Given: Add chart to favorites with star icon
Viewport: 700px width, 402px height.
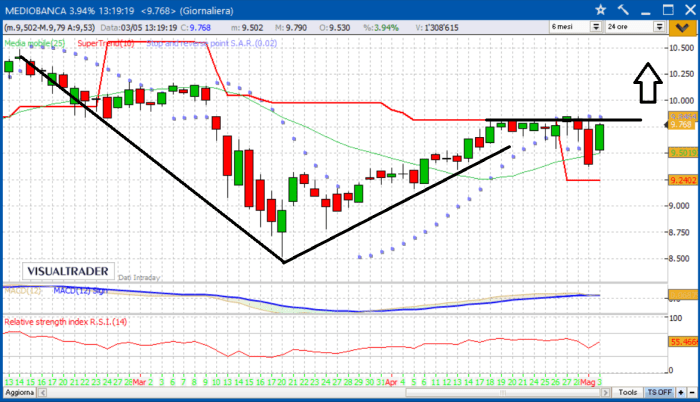Looking at the screenshot, I should pyautogui.click(x=600, y=10).
